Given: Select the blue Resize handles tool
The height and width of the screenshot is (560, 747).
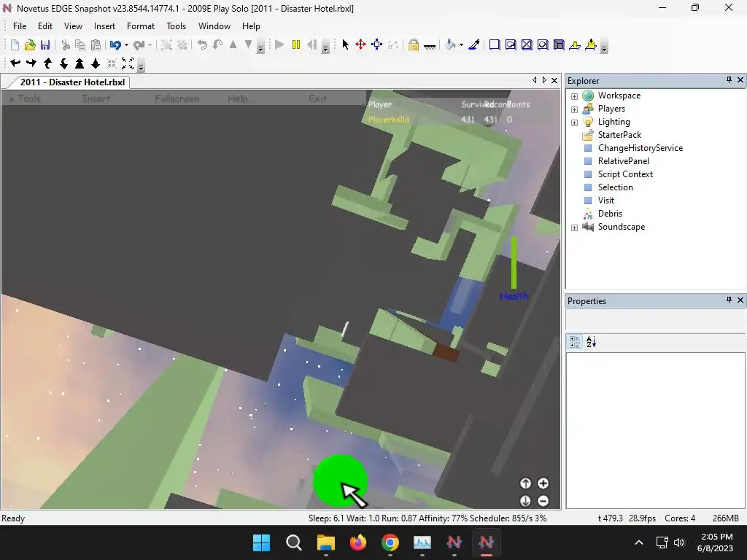Looking at the screenshot, I should click(377, 44).
